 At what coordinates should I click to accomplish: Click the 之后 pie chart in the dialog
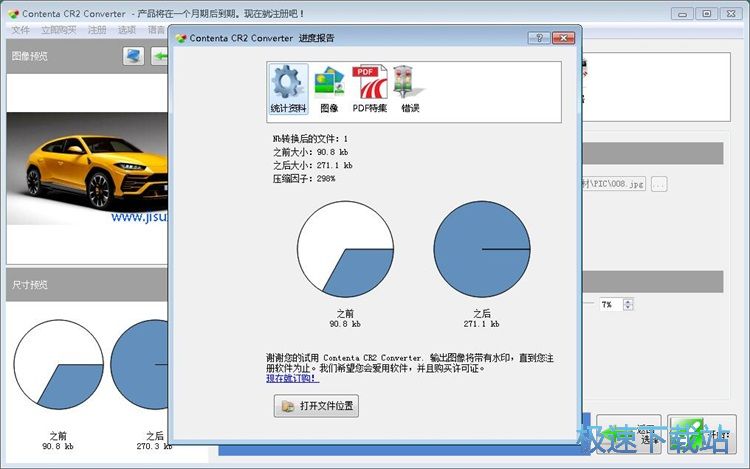click(482, 249)
